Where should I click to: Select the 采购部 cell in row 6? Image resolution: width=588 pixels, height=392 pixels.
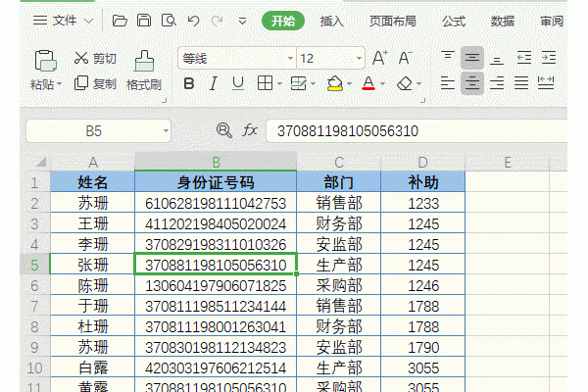pos(339,285)
